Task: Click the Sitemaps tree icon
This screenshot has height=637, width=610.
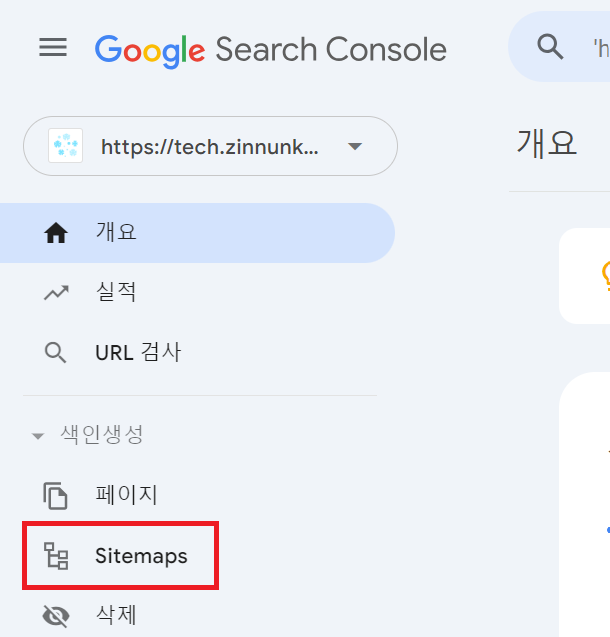Action: coord(56,556)
